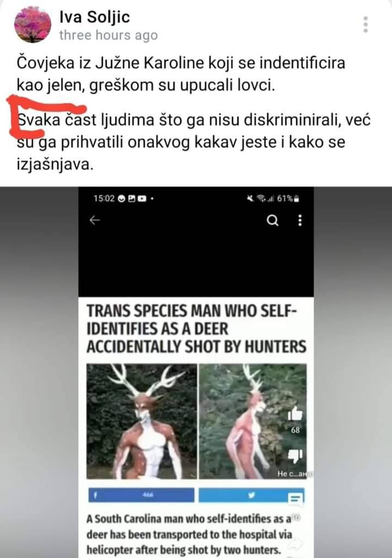Image resolution: width=392 pixels, height=558 pixels.
Task: Tap the YouTube notification icon in status bar
Action: [142, 199]
